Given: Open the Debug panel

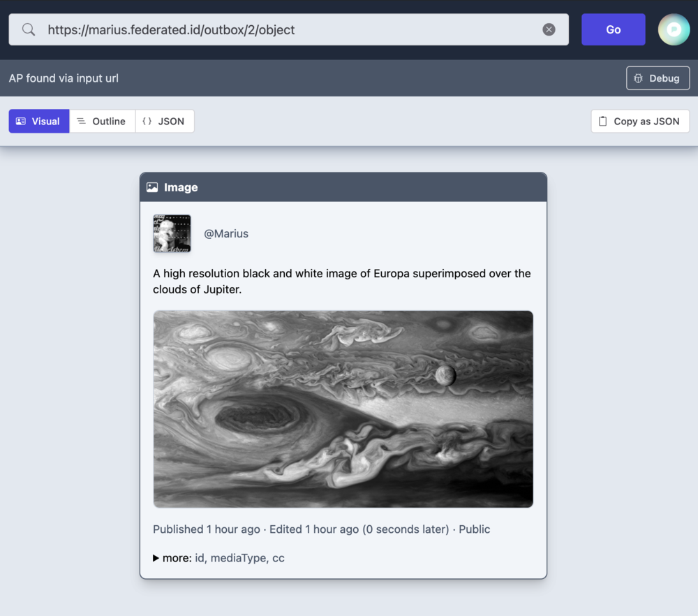Looking at the screenshot, I should point(658,78).
